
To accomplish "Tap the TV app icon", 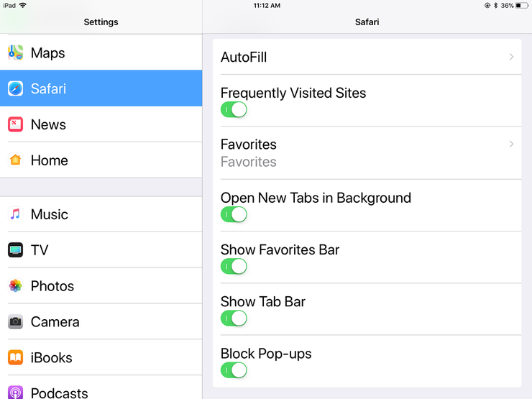I will click(15, 250).
